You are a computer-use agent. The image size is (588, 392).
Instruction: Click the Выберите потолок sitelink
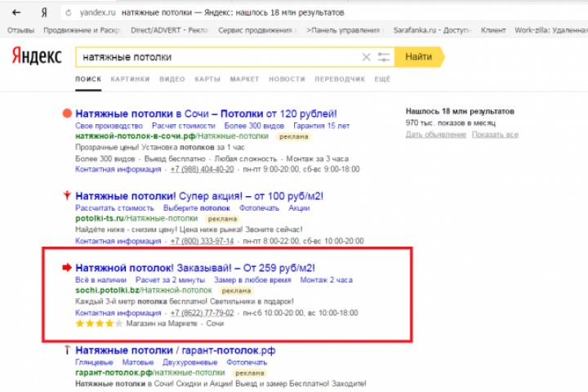pos(197,207)
